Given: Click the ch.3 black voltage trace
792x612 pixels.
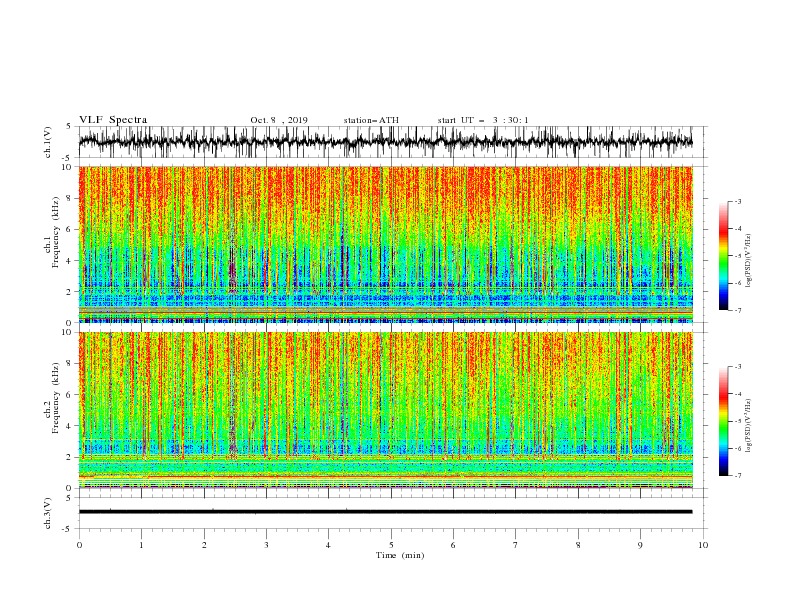Looking at the screenshot, I should 385,512.
